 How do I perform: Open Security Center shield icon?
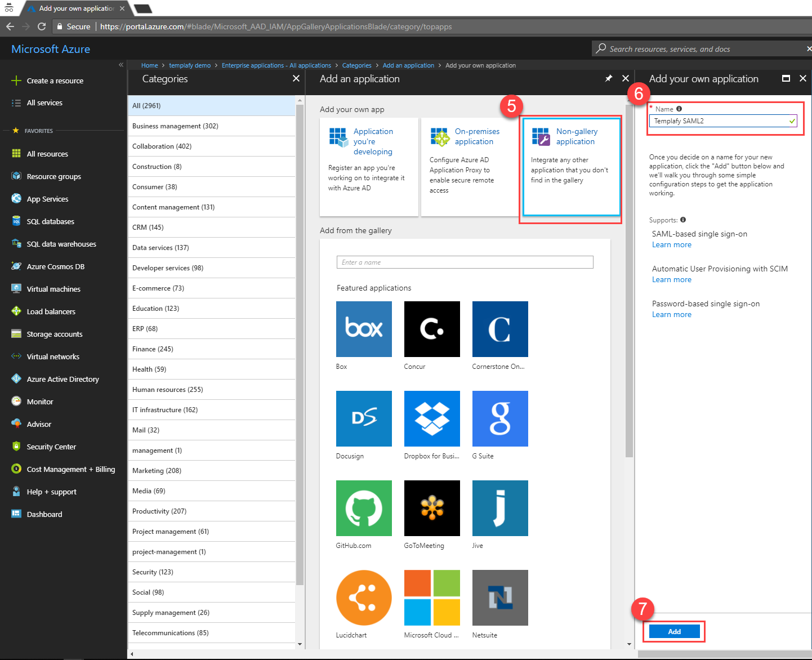click(x=16, y=447)
